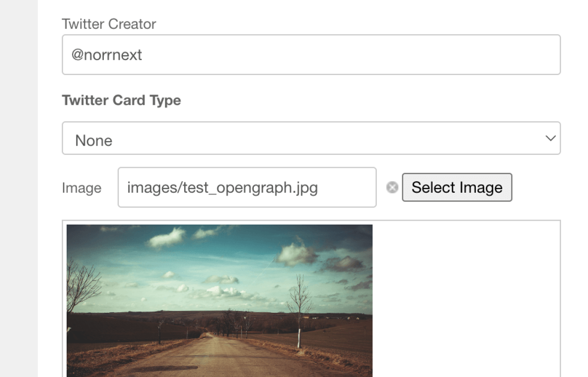Click the images/test_opengraph.jpg path text

pos(223,187)
